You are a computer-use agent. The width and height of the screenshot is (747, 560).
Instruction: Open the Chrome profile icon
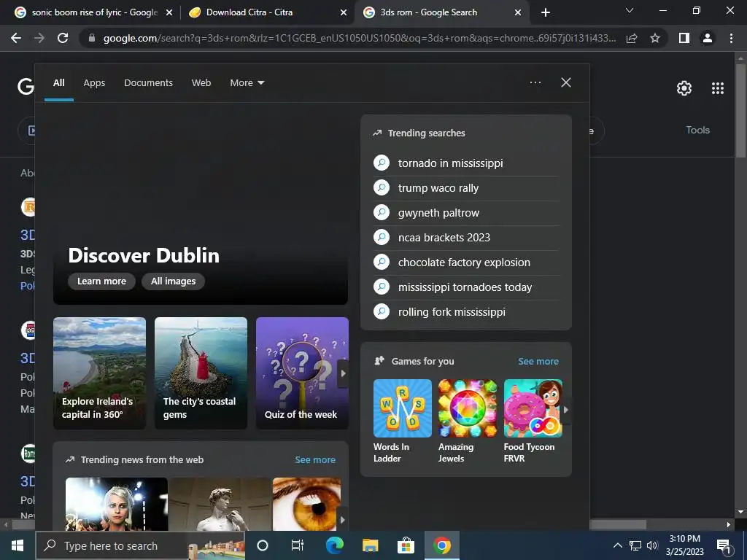(x=708, y=38)
